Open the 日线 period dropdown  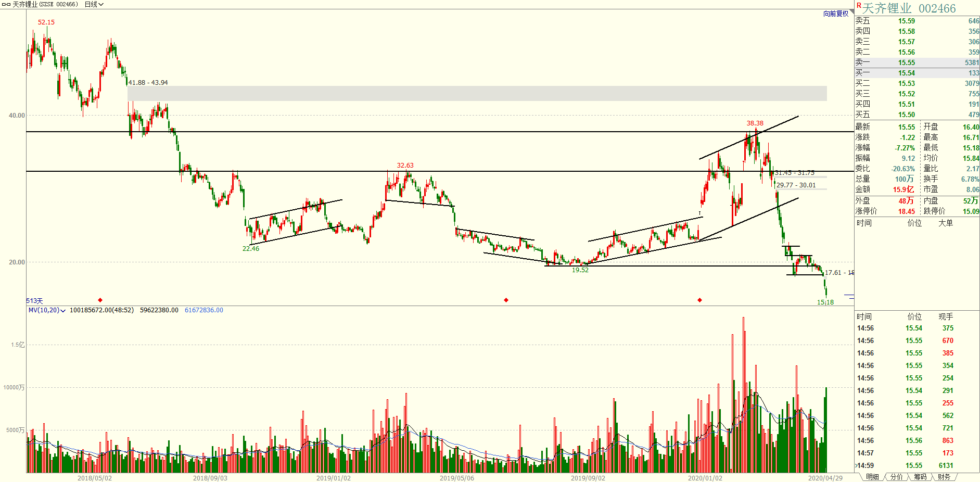[94, 4]
